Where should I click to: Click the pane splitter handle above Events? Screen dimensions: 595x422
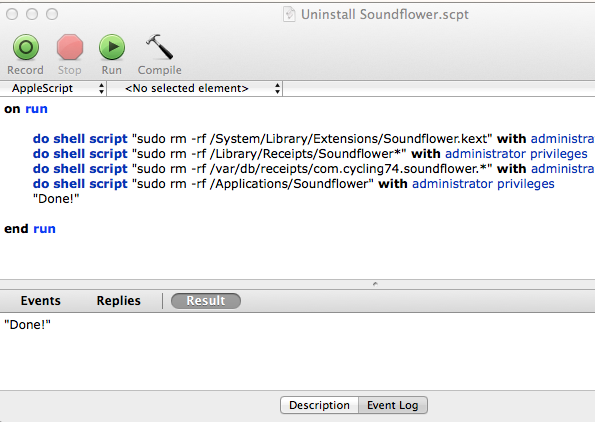375,284
